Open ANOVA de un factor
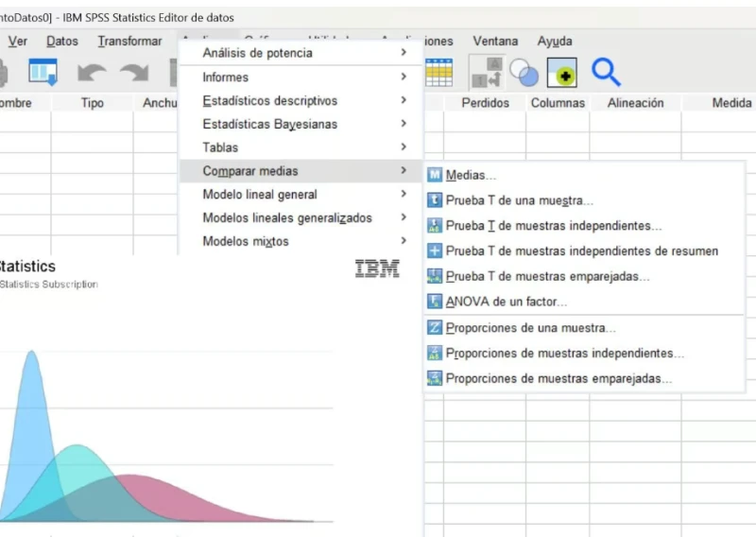 click(x=506, y=303)
